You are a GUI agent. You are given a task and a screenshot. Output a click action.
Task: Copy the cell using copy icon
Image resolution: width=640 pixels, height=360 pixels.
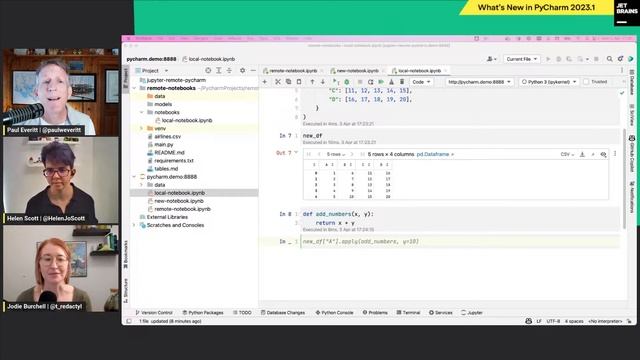[x=289, y=82]
